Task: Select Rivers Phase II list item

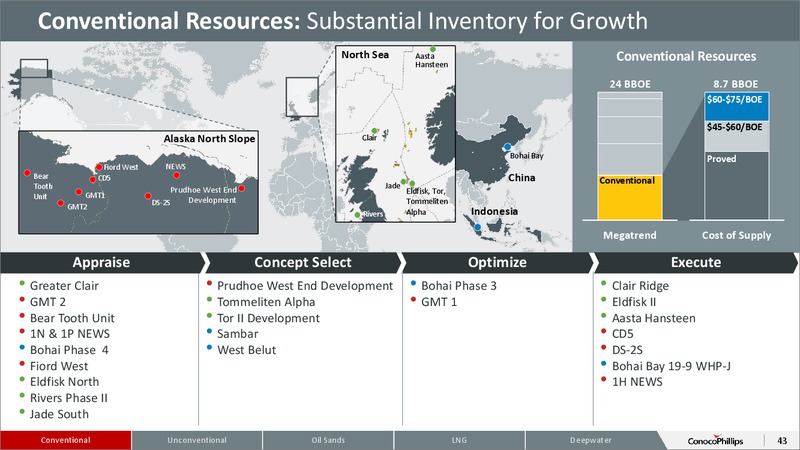Action: coord(69,398)
